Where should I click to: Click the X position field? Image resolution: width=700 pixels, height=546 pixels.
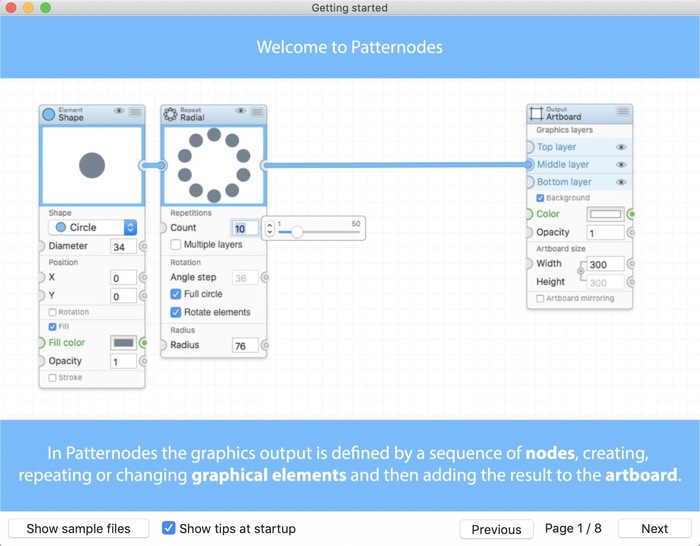(x=123, y=278)
